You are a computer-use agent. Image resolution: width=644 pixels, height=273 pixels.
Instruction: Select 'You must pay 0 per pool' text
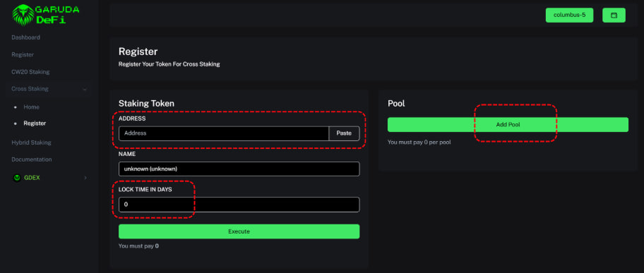click(419, 142)
